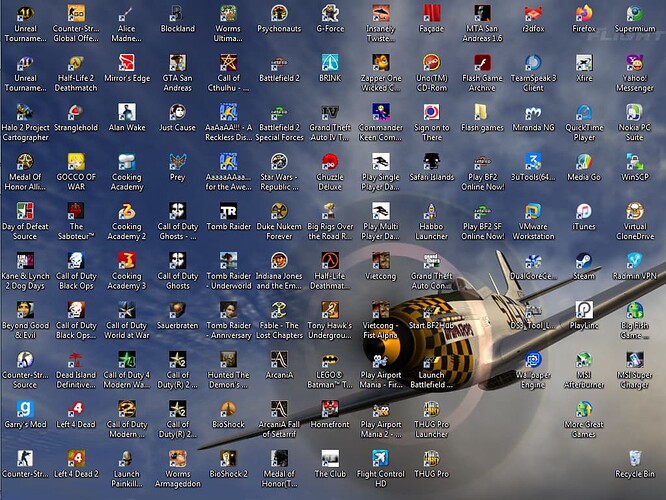Launch the r3dfox browser shortcut
The image size is (666, 500).
tap(533, 20)
